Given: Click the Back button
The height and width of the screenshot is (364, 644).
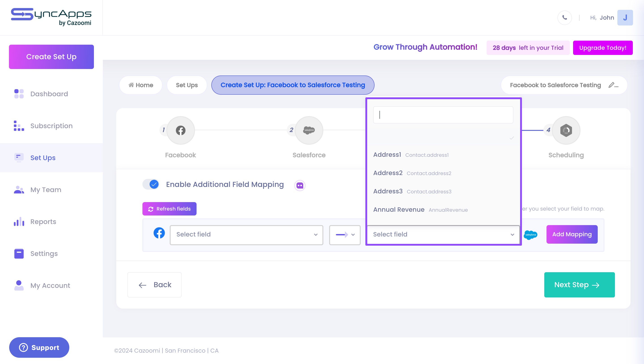Looking at the screenshot, I should 155,285.
